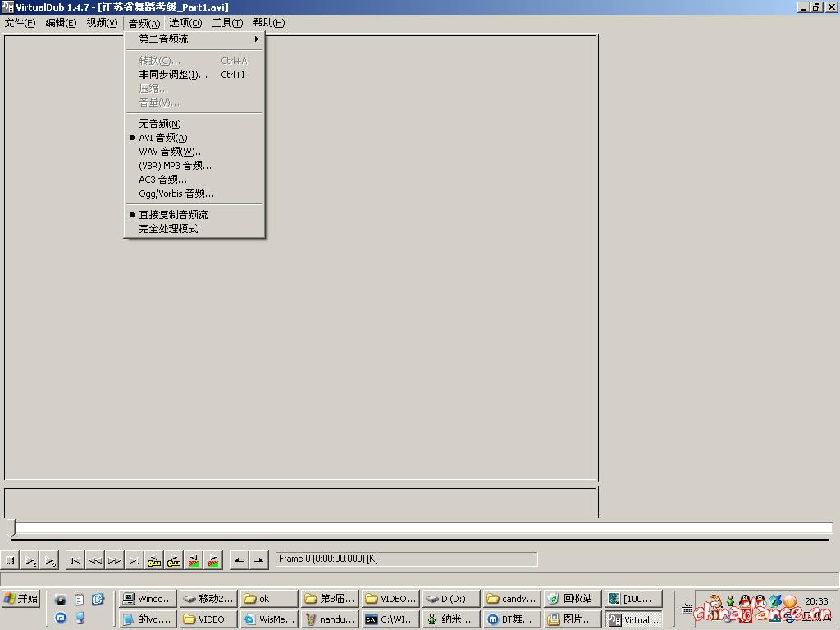Switch to the 回收站 taskbar window

click(x=571, y=599)
